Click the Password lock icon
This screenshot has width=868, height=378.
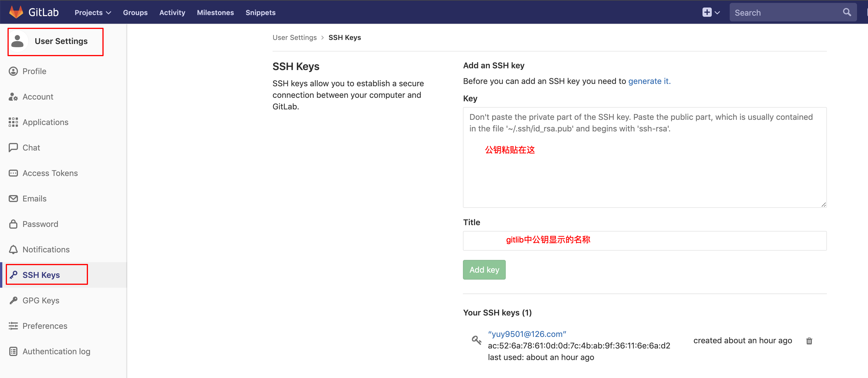click(x=13, y=224)
